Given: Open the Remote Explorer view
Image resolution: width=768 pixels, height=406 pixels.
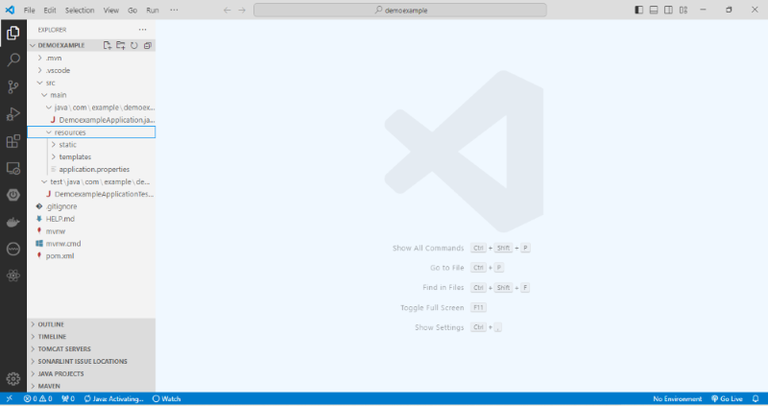Looking at the screenshot, I should [13, 168].
